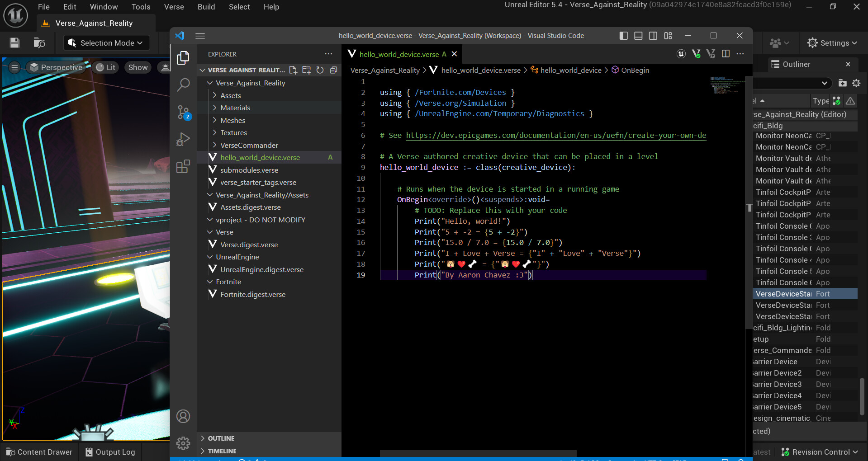
Task: Open Manage gear in VS Code
Action: coord(183,443)
